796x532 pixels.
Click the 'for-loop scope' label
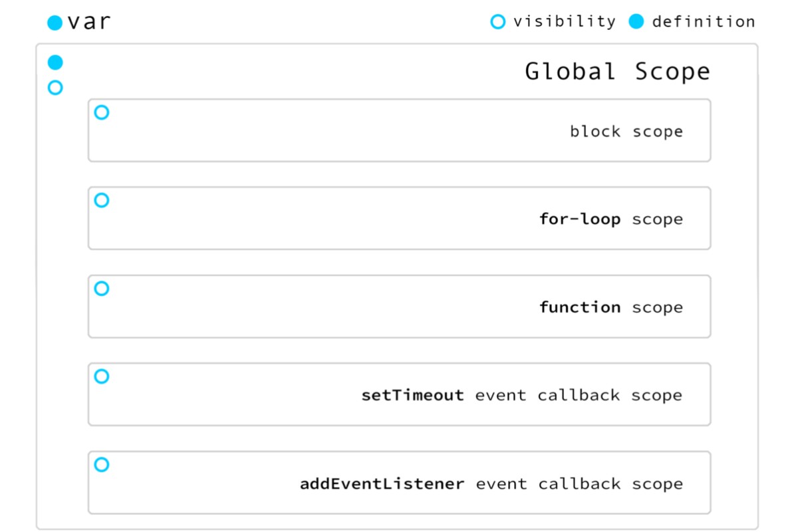[611, 219]
